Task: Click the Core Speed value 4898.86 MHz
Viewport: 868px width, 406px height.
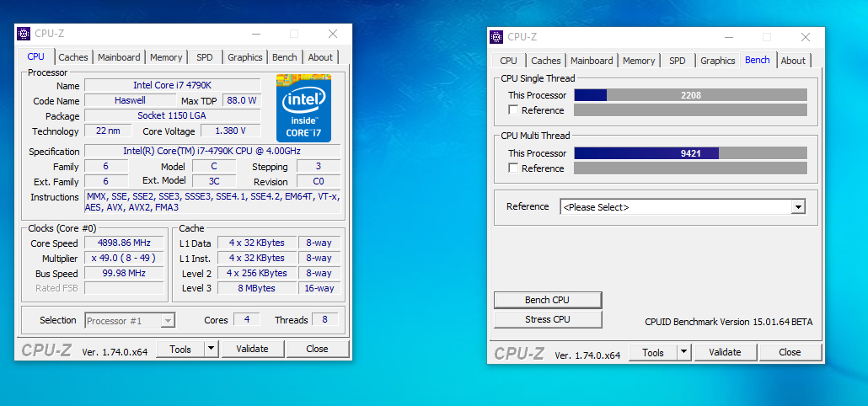Action: [x=124, y=243]
